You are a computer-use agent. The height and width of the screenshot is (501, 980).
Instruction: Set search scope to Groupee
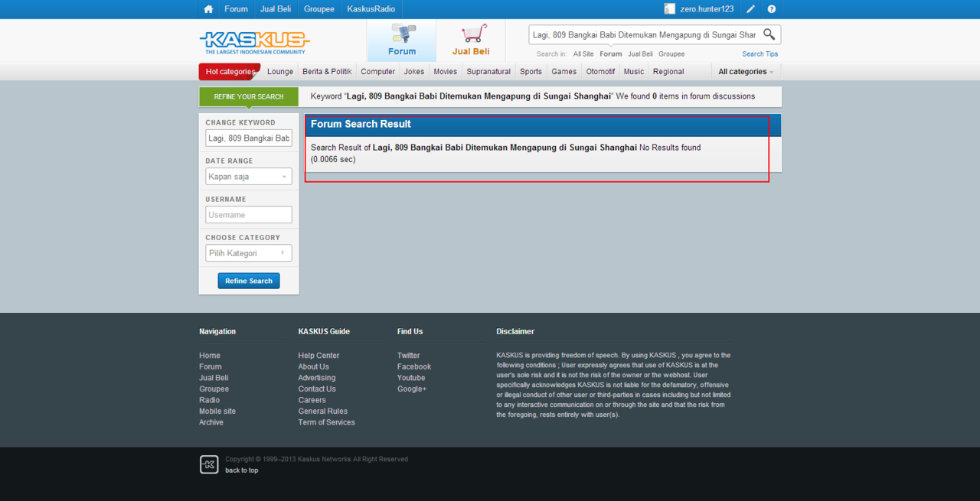[671, 54]
